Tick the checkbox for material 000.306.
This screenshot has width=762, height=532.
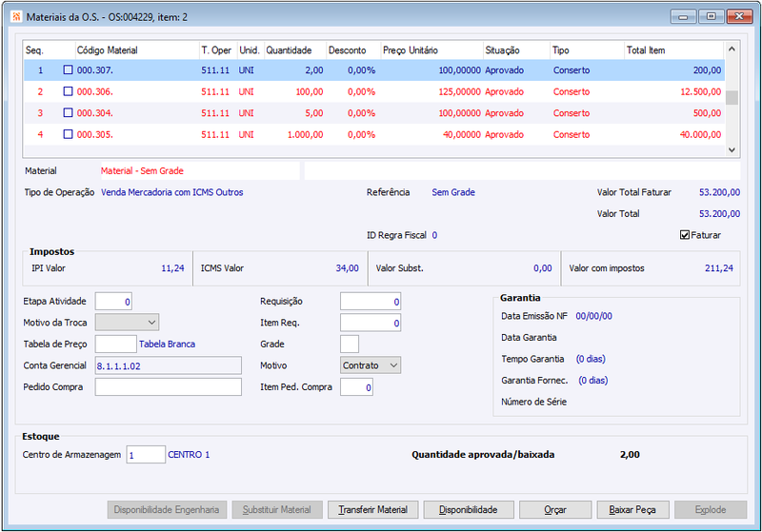(x=68, y=91)
